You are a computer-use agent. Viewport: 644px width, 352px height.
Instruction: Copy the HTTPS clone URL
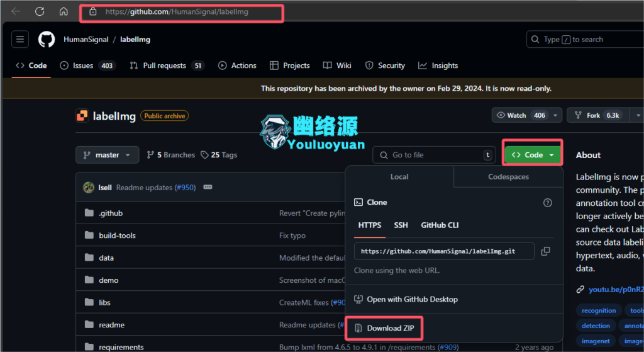545,251
